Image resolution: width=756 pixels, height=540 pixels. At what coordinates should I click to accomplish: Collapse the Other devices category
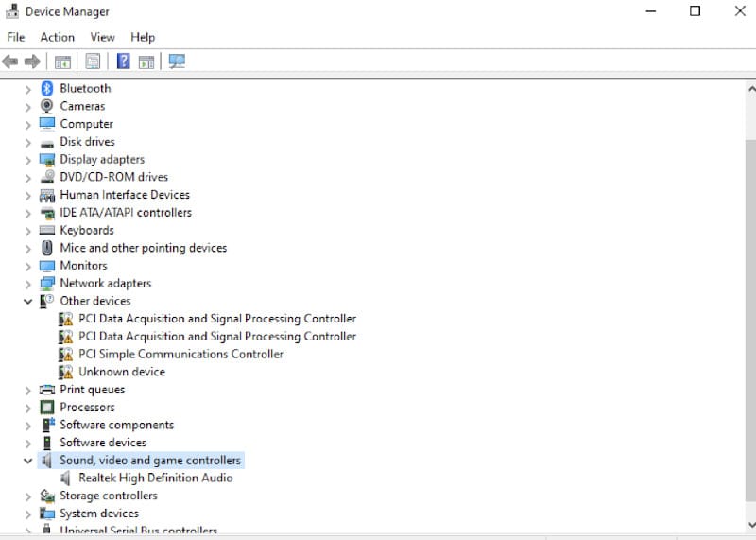click(x=28, y=302)
